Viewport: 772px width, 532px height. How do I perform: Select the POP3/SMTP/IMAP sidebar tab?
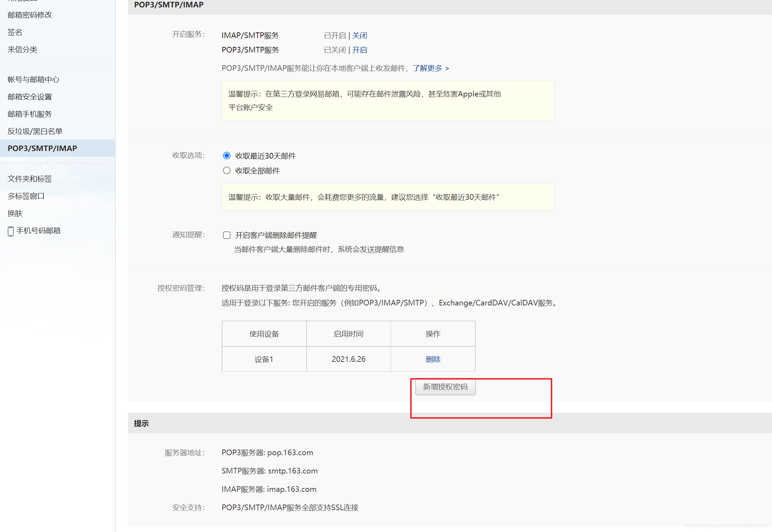(42, 148)
